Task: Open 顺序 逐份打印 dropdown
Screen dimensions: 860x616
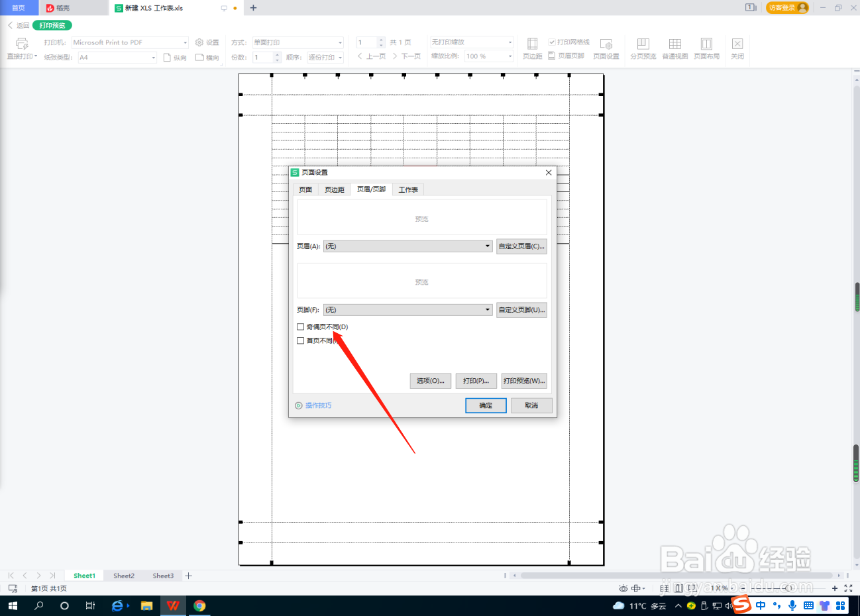Action: tap(325, 58)
